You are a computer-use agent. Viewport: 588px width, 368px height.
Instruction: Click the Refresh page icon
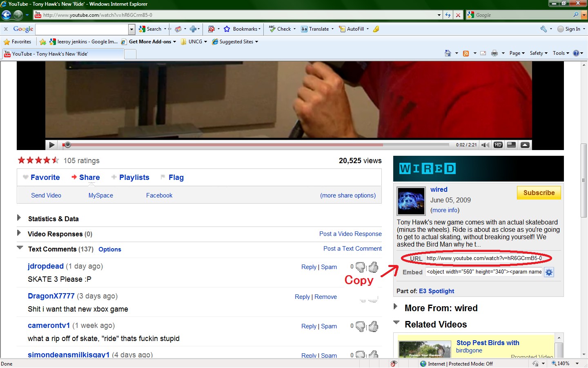pos(448,15)
